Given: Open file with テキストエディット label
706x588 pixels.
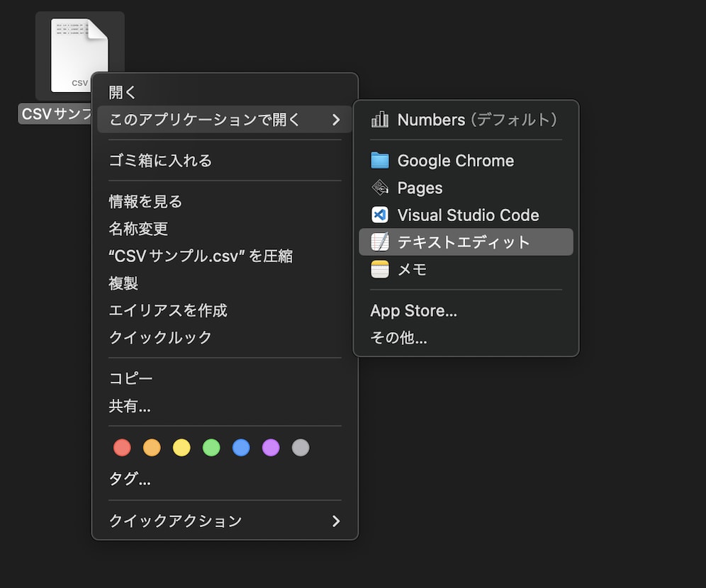Looking at the screenshot, I should pos(464,242).
